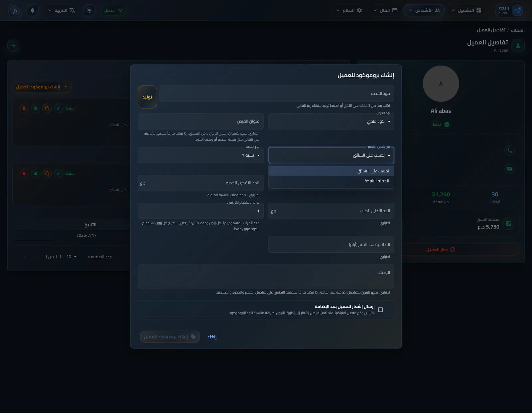Collapse the من يتحمل الخصم dropdown

point(331,155)
